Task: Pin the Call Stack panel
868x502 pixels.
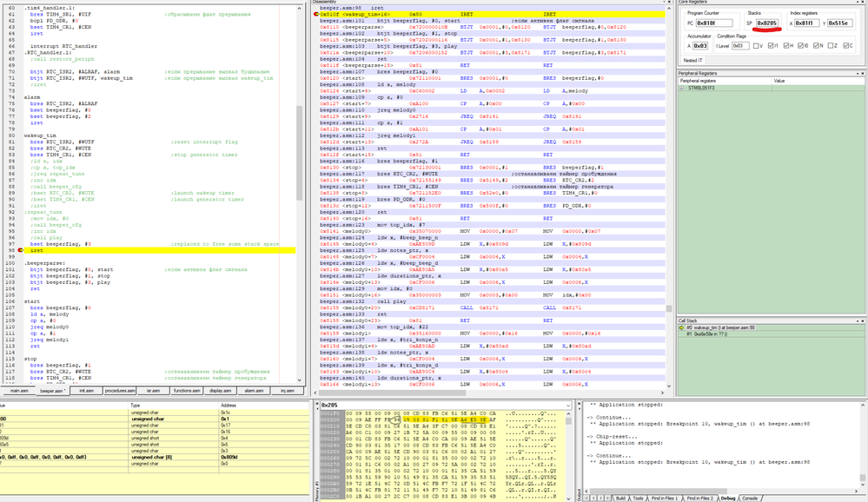Action: (856, 320)
